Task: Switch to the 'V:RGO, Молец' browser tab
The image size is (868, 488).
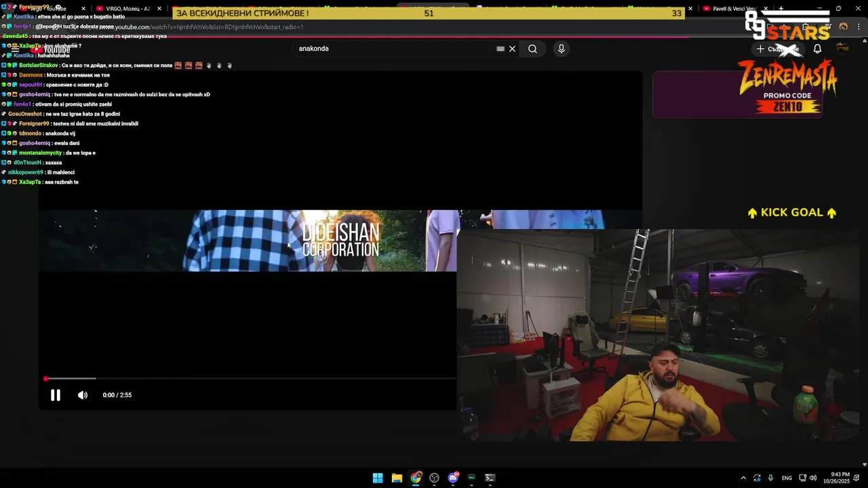Action: pyautogui.click(x=127, y=9)
